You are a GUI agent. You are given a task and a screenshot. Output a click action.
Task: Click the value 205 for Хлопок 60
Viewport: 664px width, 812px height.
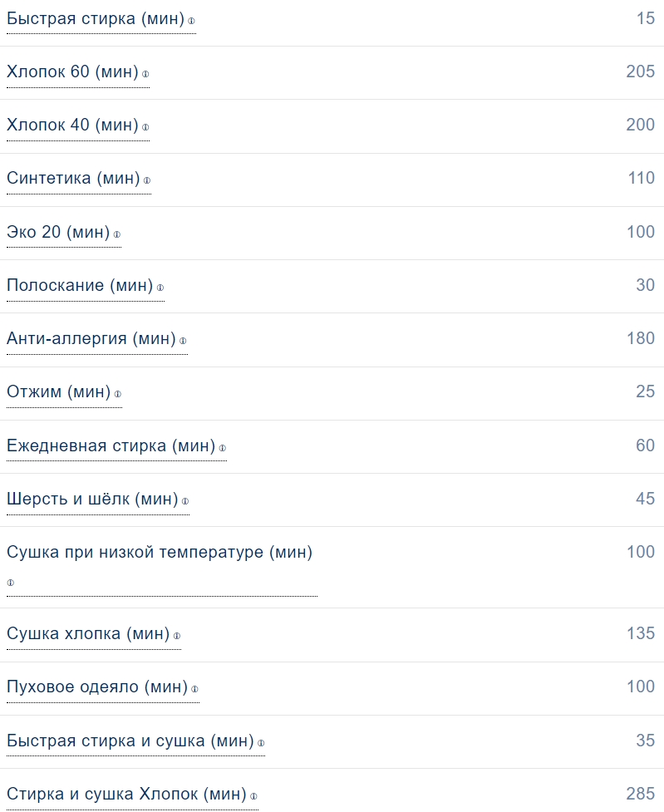(x=640, y=71)
